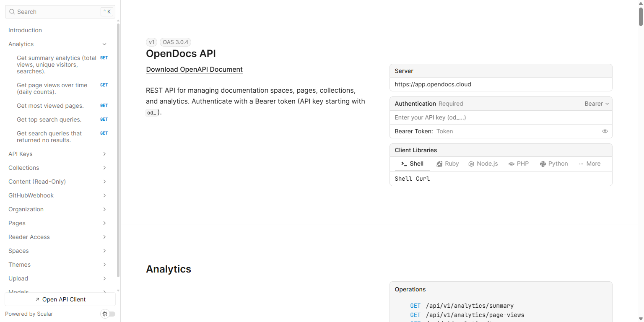Show bearer token with eye icon
The width and height of the screenshot is (644, 322).
click(x=605, y=131)
